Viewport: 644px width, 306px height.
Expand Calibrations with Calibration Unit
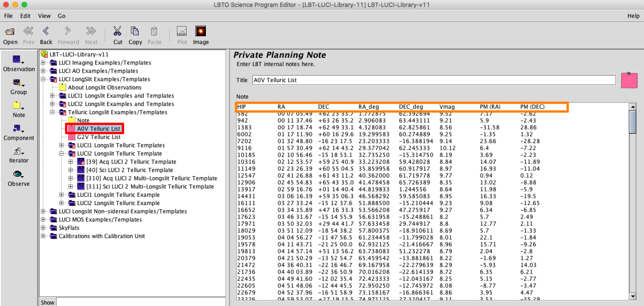tap(43, 236)
